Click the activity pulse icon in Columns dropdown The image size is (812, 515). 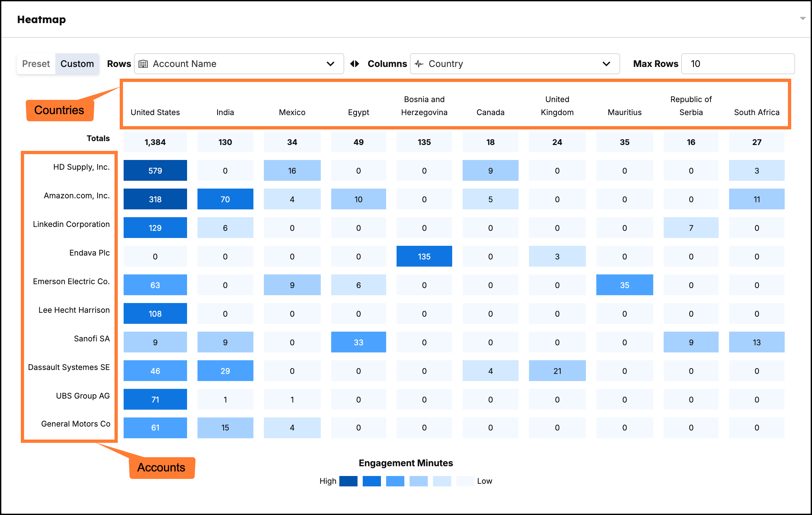[419, 64]
